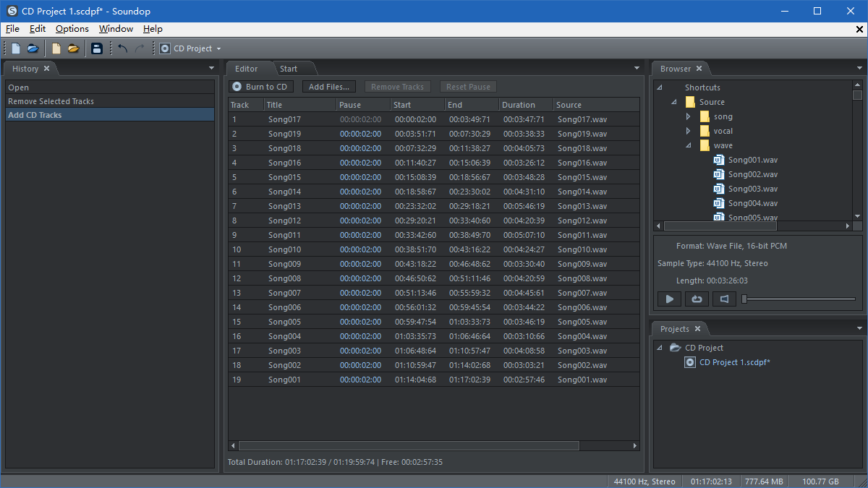
Task: Save the project with the floppy disk icon
Action: (96, 48)
